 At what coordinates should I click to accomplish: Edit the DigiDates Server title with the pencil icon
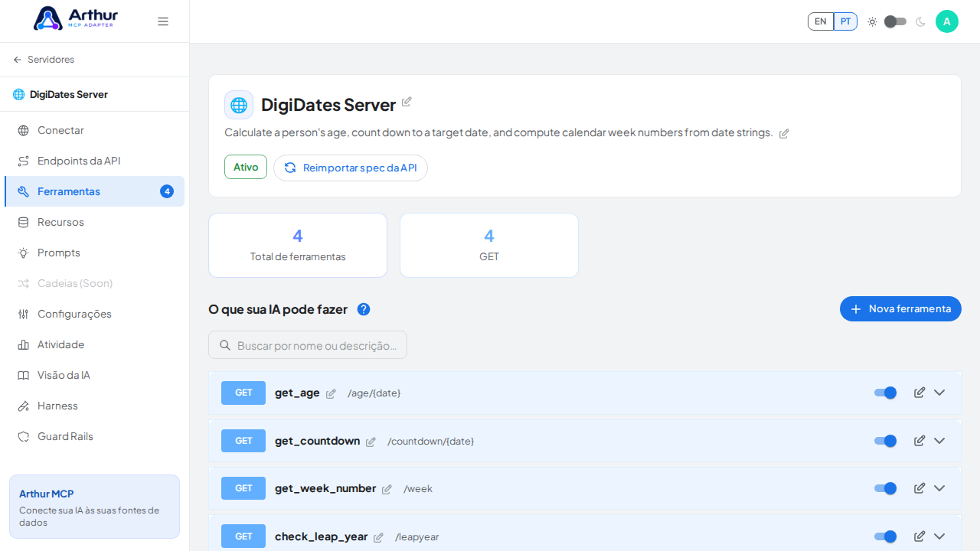[x=407, y=102]
